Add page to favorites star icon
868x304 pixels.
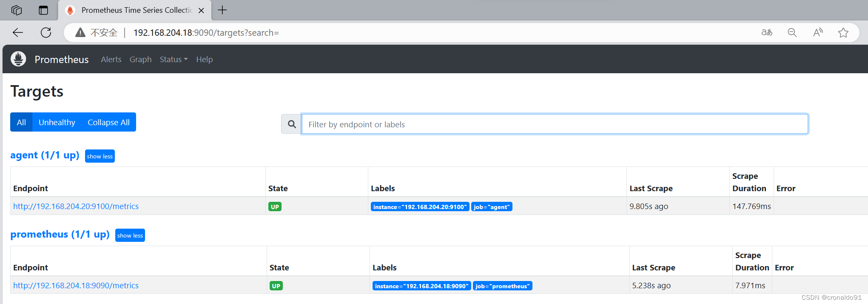click(843, 32)
